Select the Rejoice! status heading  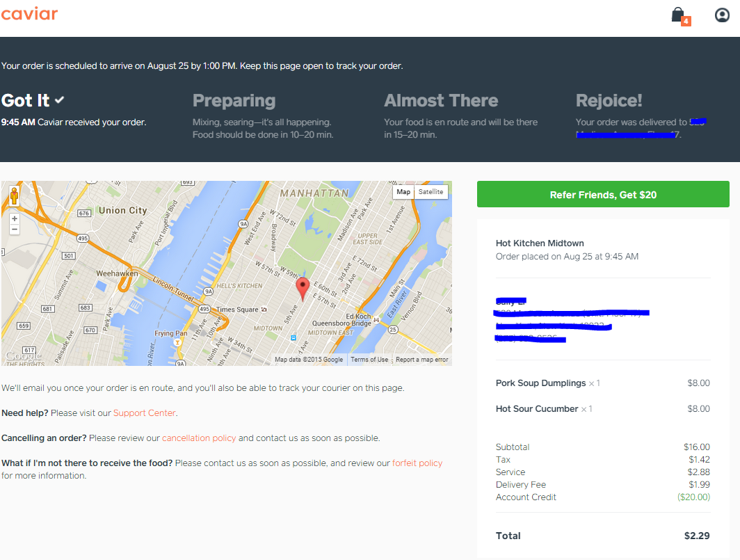[x=609, y=101]
